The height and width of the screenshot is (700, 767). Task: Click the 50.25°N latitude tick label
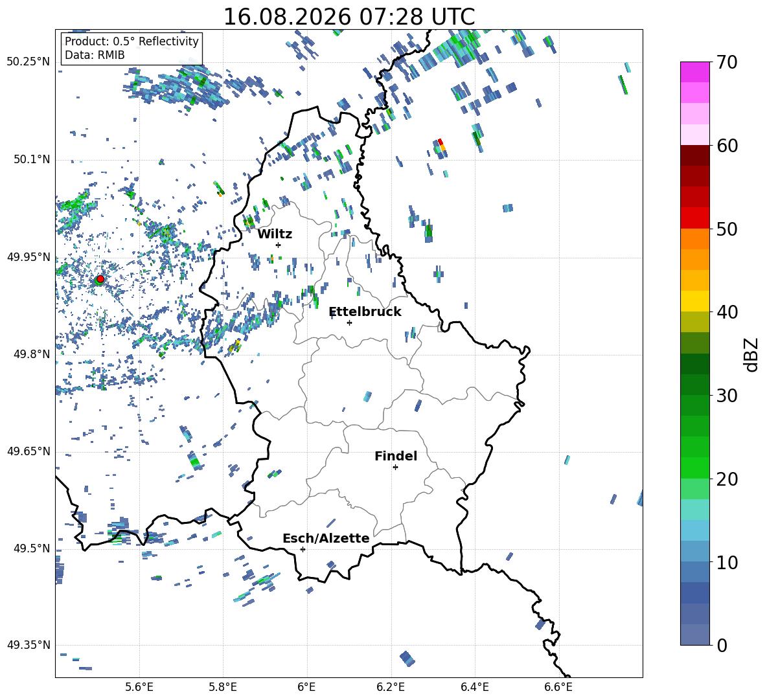(29, 62)
